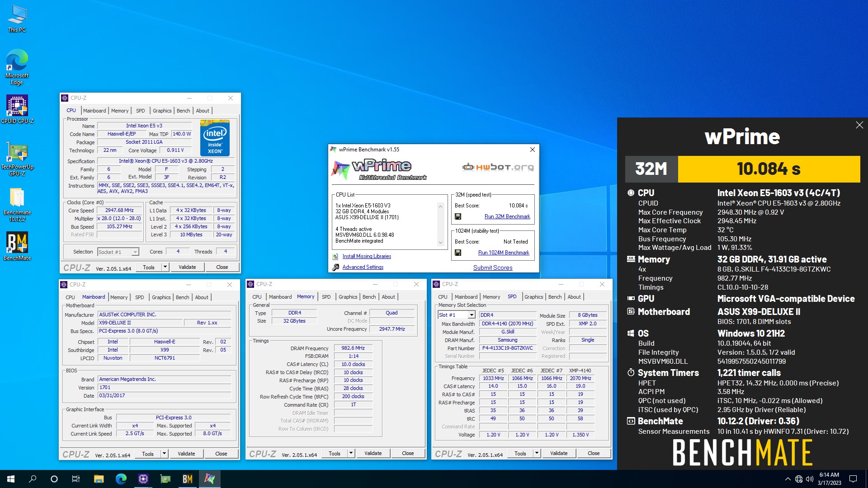This screenshot has width=868, height=488.
Task: Open Task View on the taskbar
Action: (76, 479)
